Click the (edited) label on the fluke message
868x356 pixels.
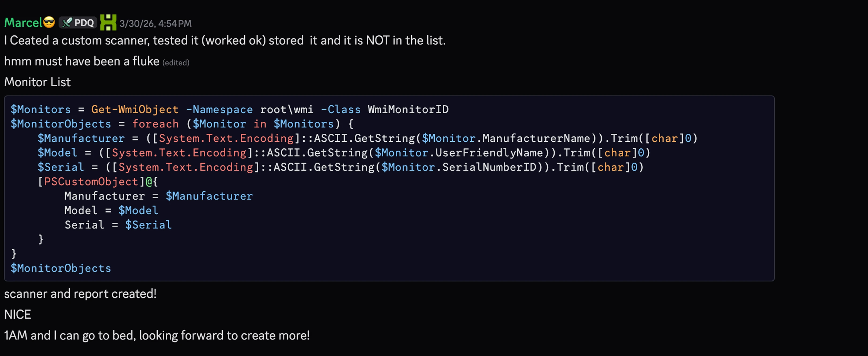pyautogui.click(x=176, y=63)
